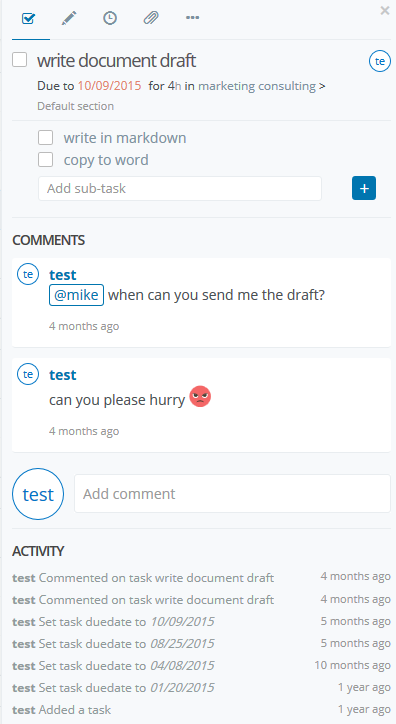The width and height of the screenshot is (396, 724).
Task: Change the 'Default section' selection
Action: [76, 106]
